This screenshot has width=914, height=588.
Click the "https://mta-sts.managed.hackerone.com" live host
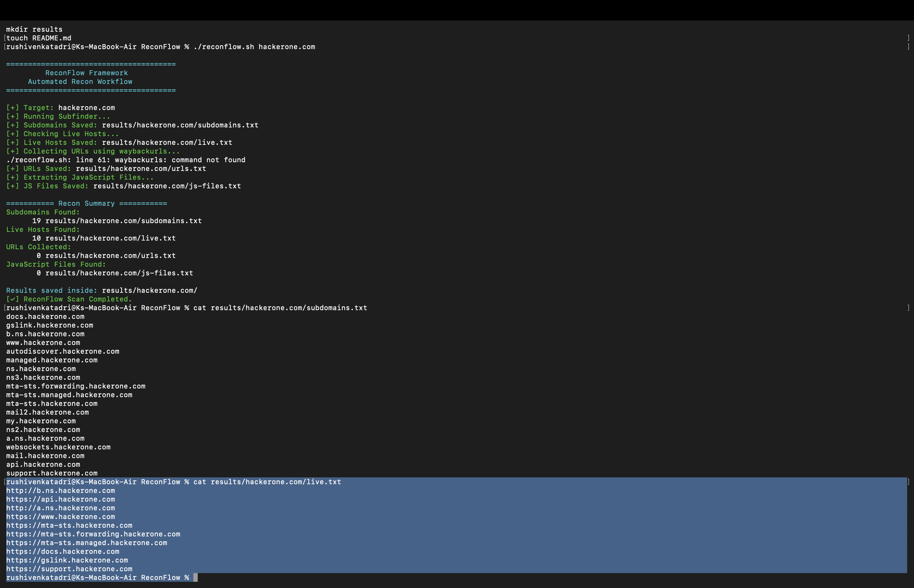[x=87, y=543]
